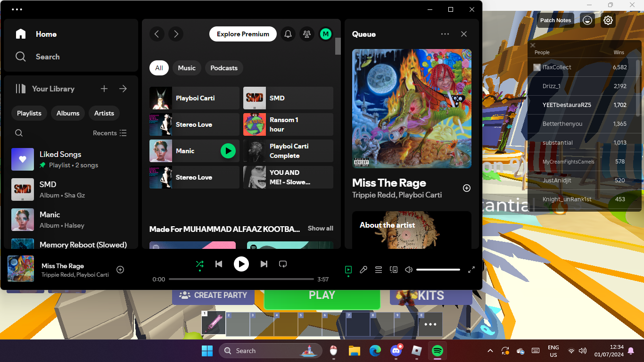Open Microsoft Edge from taskbar
This screenshot has height=362, width=644.
(375, 351)
